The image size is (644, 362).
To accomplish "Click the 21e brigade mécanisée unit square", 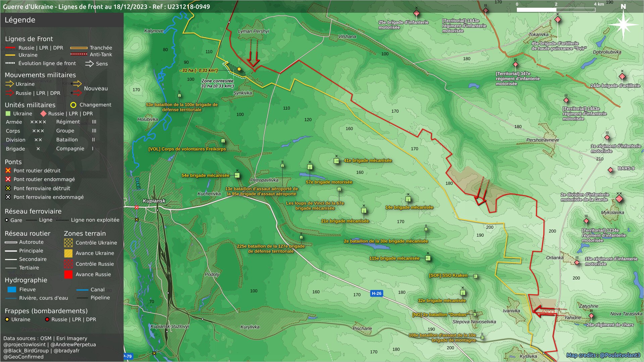I will coord(364,211).
